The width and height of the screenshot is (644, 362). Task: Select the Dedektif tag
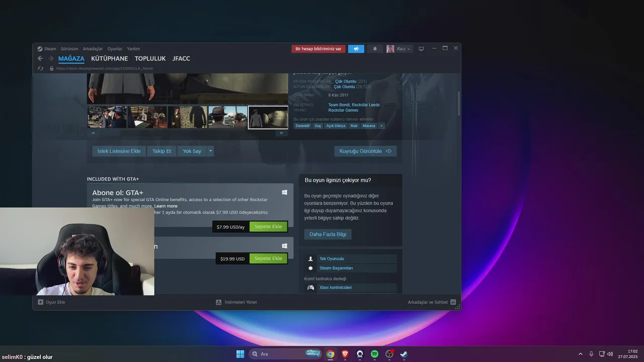coord(302,126)
